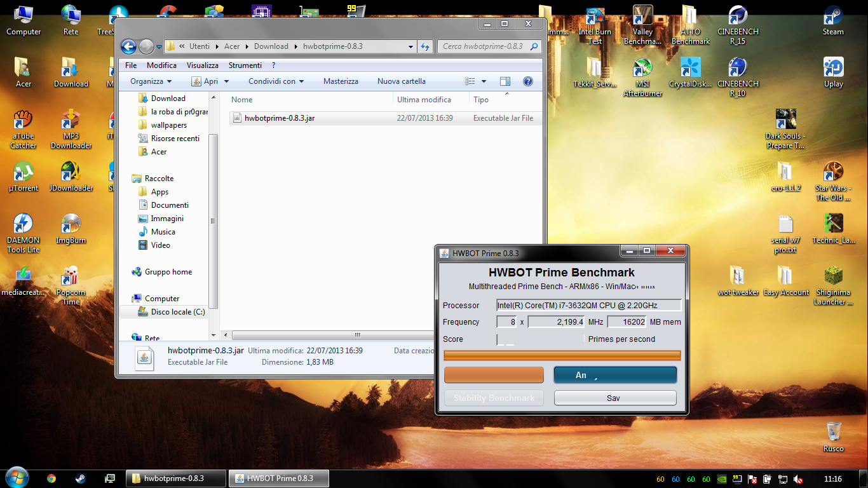Viewport: 868px width, 488px height.
Task: Open the ? help menu
Action: pyautogui.click(x=273, y=65)
